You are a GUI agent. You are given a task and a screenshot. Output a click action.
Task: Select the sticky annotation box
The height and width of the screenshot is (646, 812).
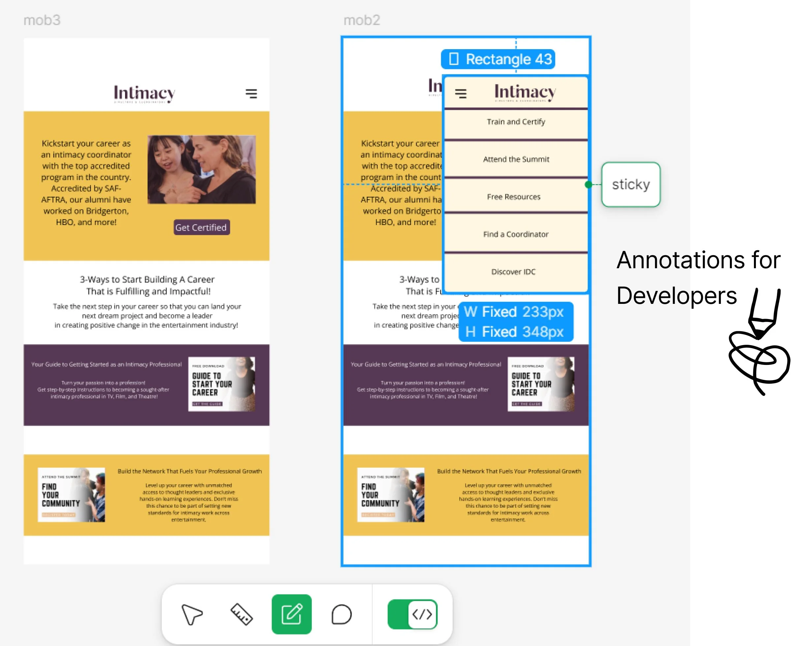[631, 184]
